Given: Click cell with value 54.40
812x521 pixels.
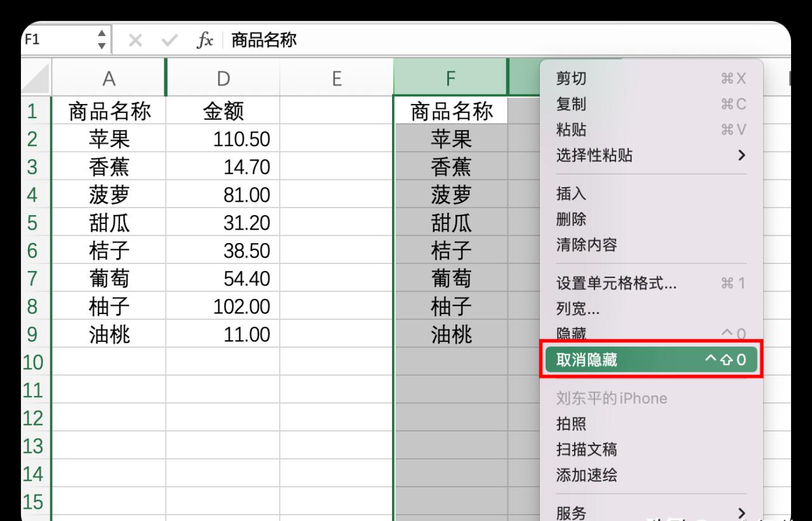Looking at the screenshot, I should 223,279.
